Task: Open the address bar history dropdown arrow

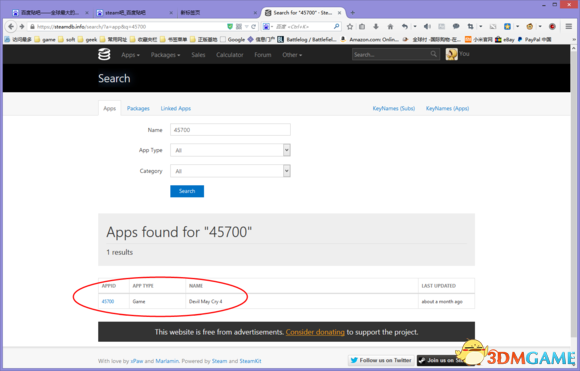Action: [246, 27]
